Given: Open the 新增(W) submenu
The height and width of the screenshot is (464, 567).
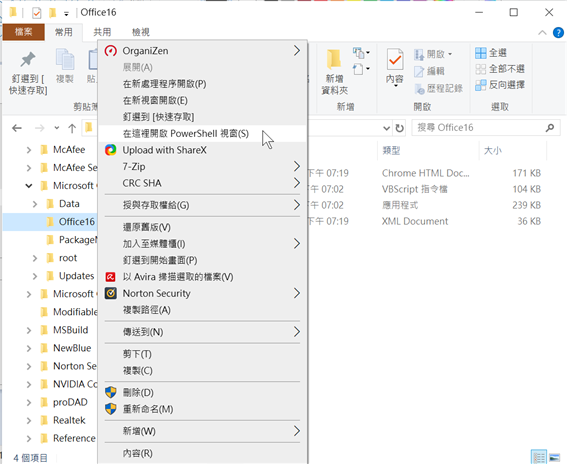Looking at the screenshot, I should point(202,431).
